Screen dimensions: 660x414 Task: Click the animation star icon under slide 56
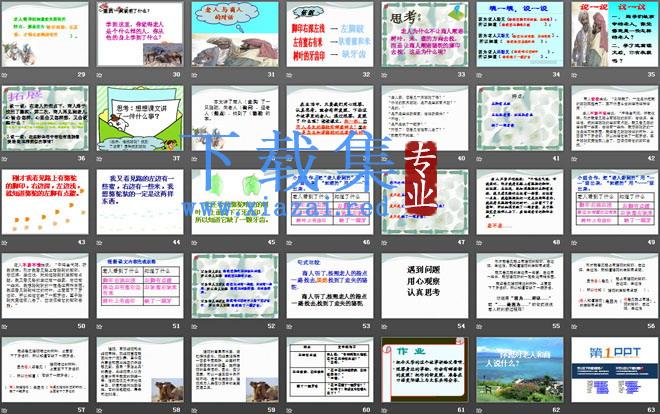[574, 326]
